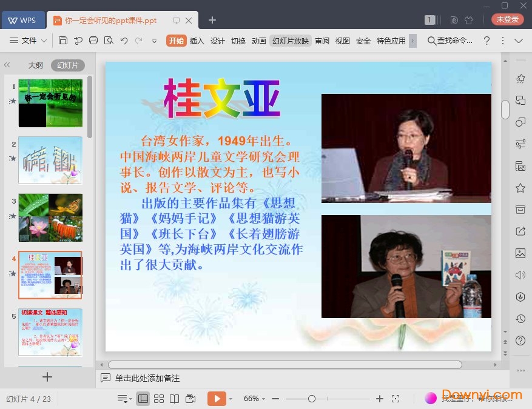
Task: Expand more ribbon tabs arrow
Action: click(412, 41)
